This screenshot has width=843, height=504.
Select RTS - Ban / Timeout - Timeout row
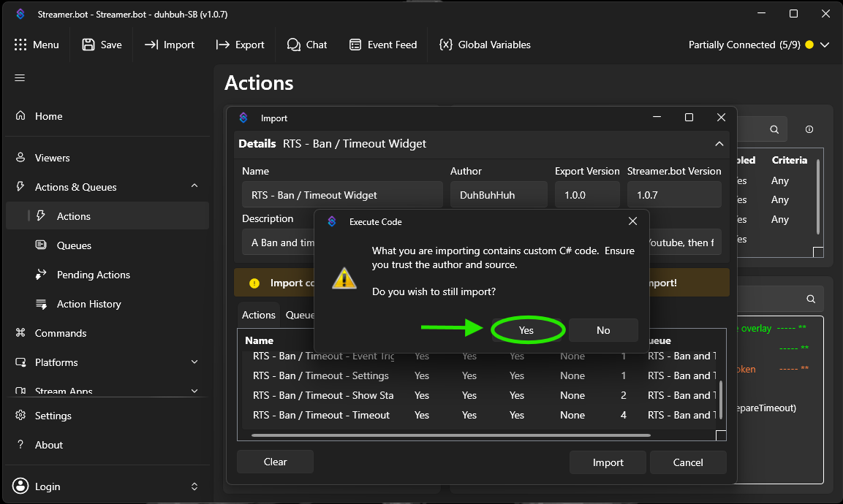[x=478, y=415]
